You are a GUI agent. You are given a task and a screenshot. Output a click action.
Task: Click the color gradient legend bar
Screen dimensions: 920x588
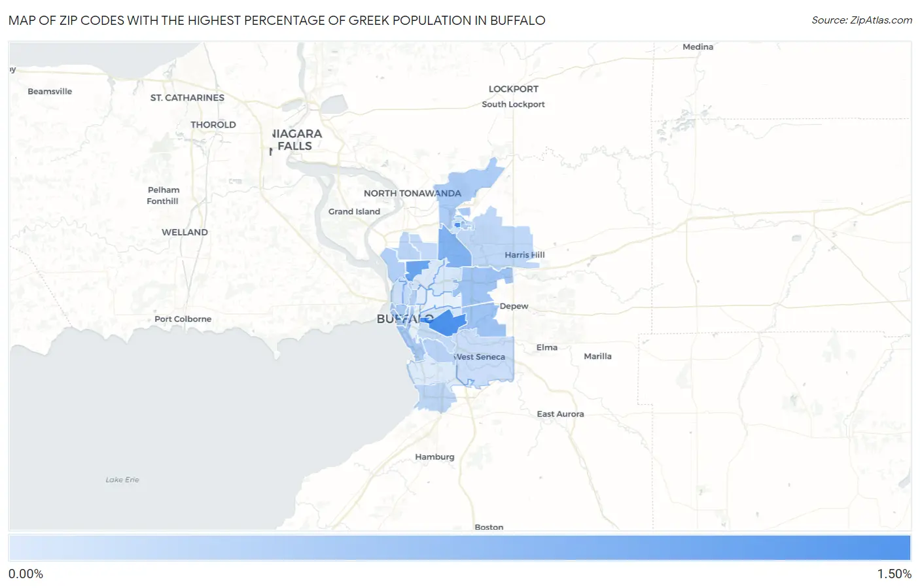[459, 547]
